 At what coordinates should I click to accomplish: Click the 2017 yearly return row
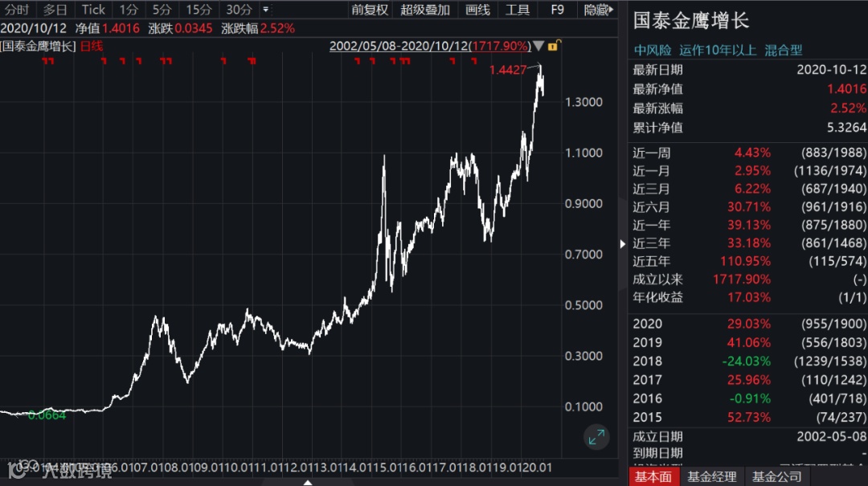point(749,380)
